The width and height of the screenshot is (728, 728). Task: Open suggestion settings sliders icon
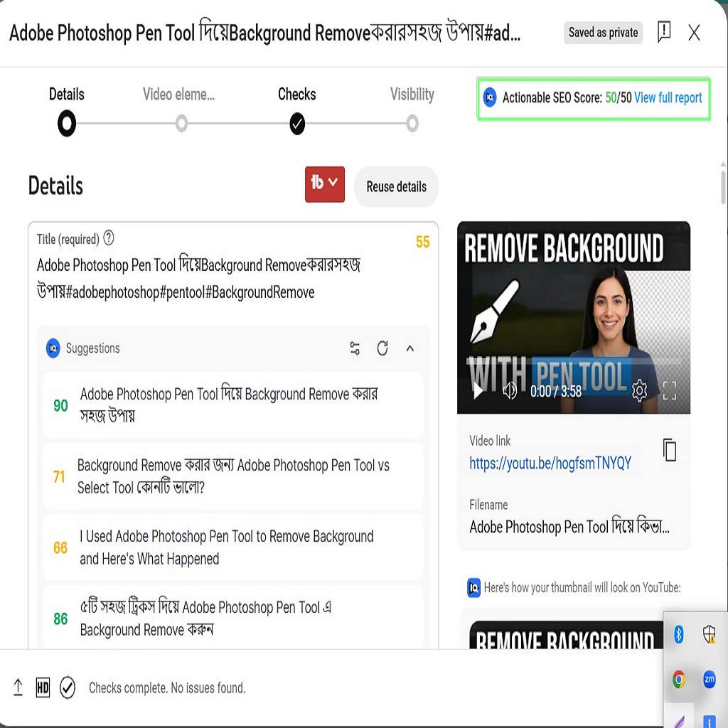pos(355,348)
